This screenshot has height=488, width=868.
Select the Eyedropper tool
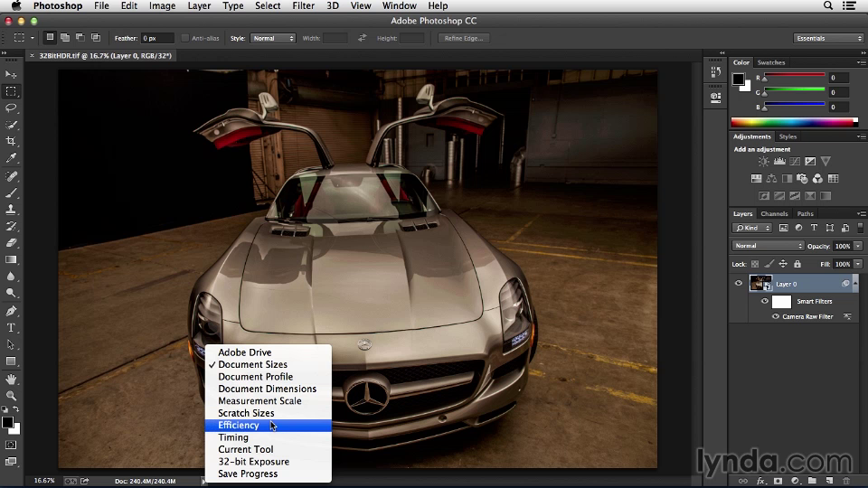(x=11, y=158)
